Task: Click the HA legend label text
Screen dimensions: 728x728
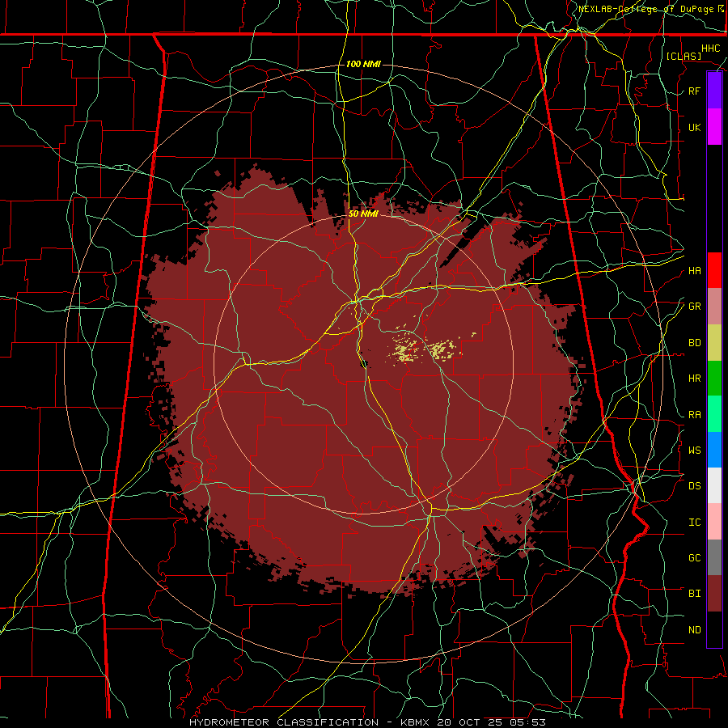Action: tap(694, 271)
